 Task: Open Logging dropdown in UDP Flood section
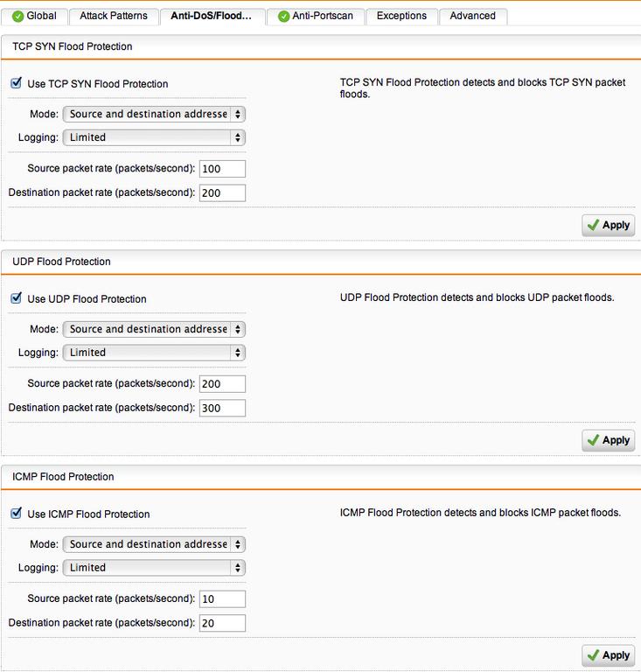coord(154,353)
